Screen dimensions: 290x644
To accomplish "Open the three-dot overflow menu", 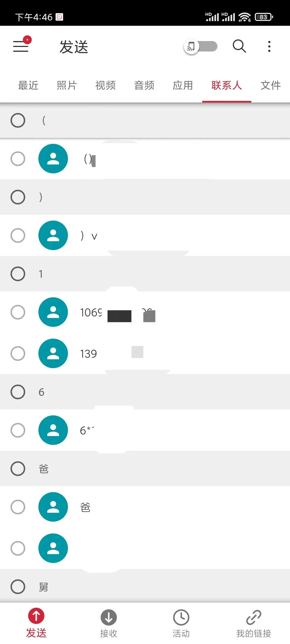I will (269, 46).
